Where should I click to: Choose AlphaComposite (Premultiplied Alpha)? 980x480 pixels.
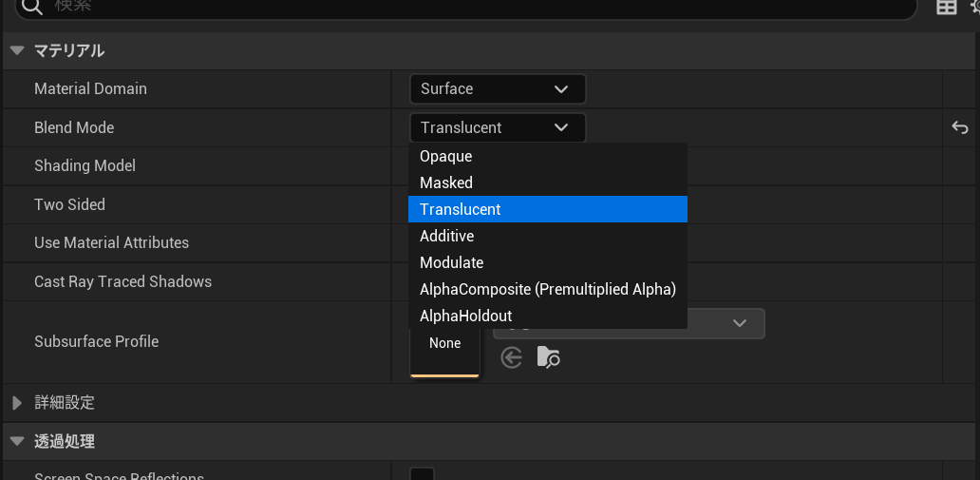[547, 289]
